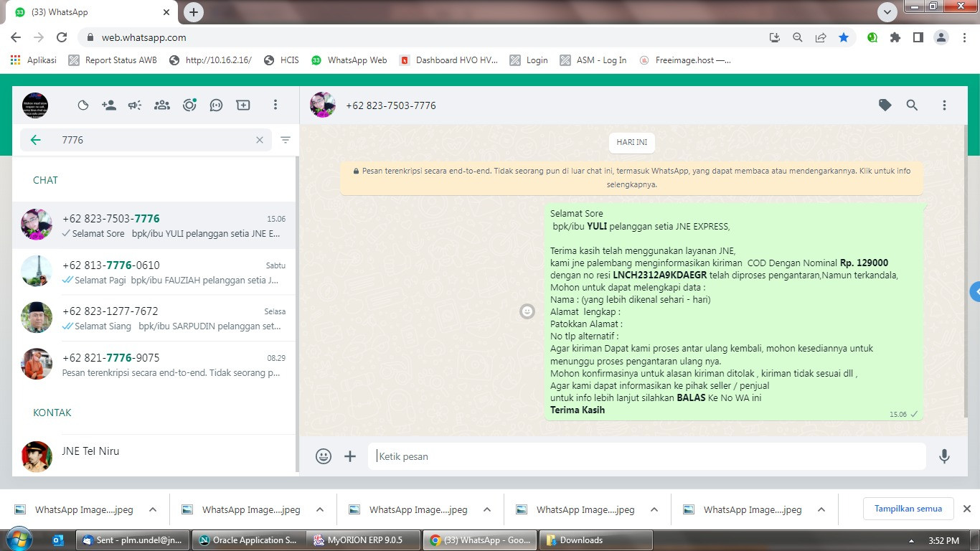Open chat +62 823-1277-7672

tap(154, 318)
